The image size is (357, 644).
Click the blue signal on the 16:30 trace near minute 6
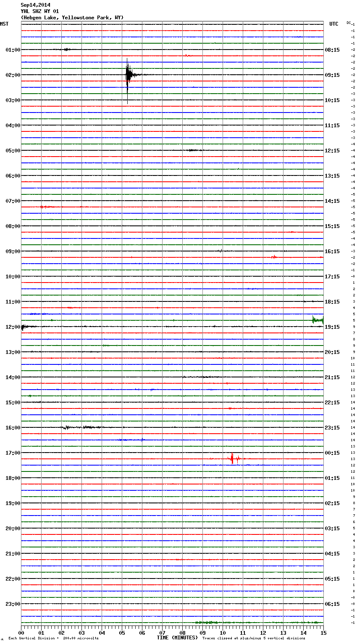[x=142, y=440]
